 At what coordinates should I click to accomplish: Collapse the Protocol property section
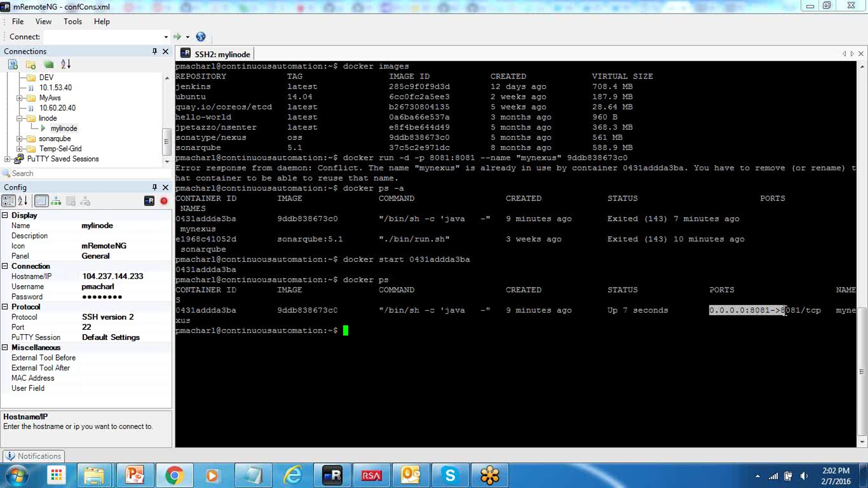tap(5, 307)
